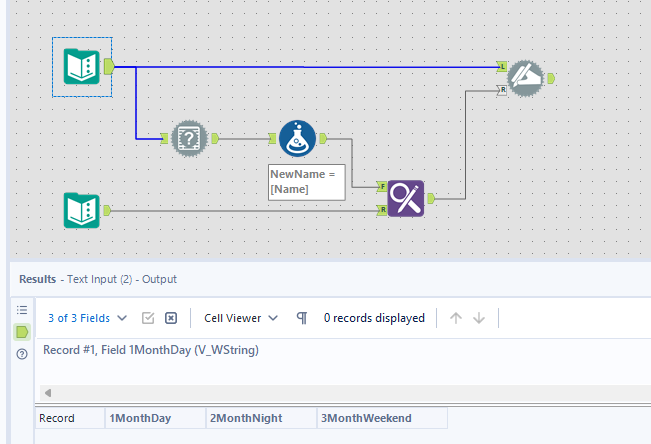Click the R input anchor on Dynamic Rename
This screenshot has width=651, height=444.
(x=502, y=90)
